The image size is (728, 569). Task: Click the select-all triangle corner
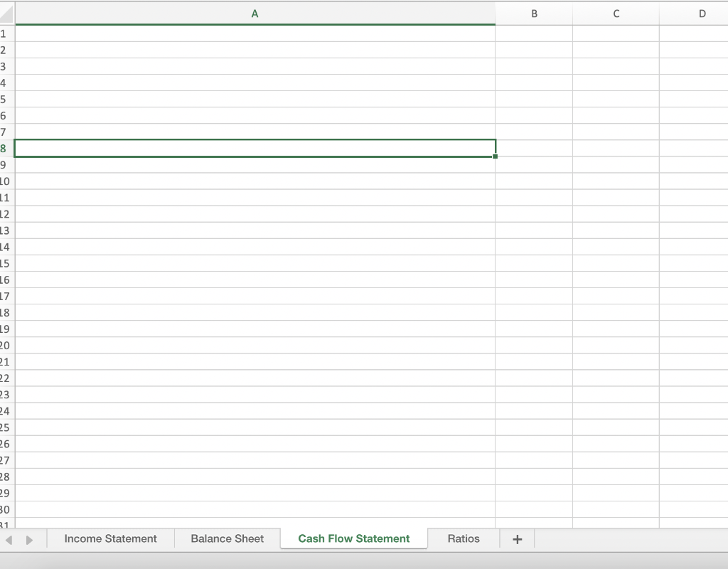(x=7, y=13)
